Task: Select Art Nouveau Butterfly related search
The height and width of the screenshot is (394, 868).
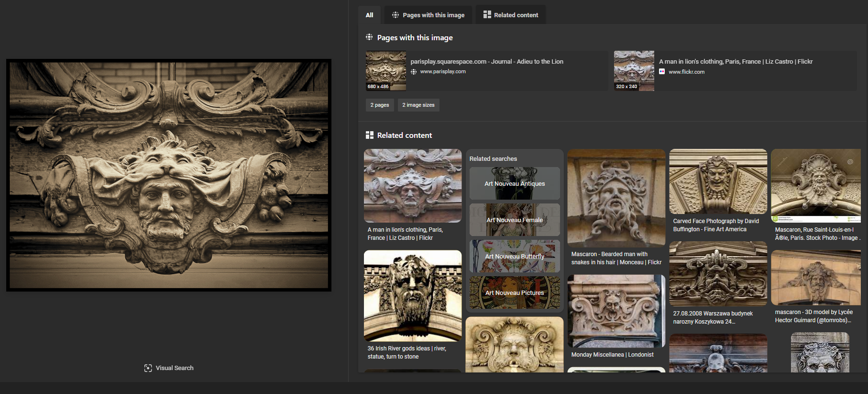Action: point(515,256)
